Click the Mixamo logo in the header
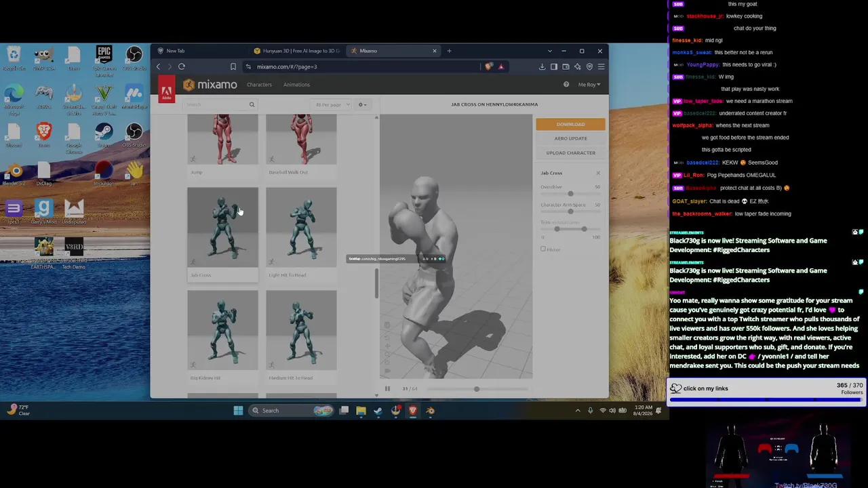Screen dimensions: 868x488 click(210, 85)
